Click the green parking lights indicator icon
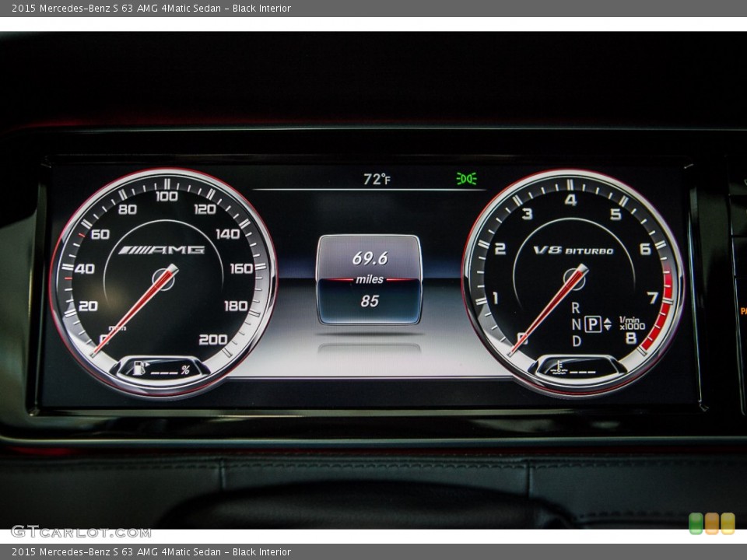 (x=466, y=179)
